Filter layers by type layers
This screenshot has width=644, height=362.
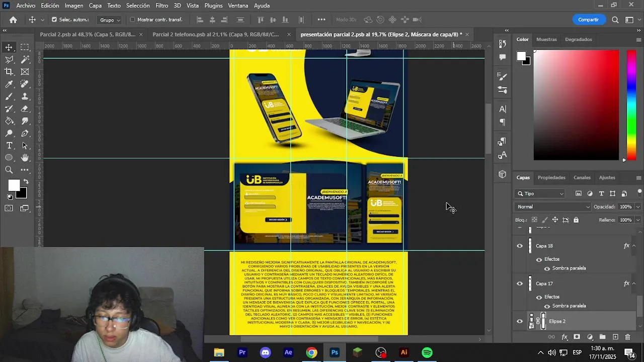601,194
